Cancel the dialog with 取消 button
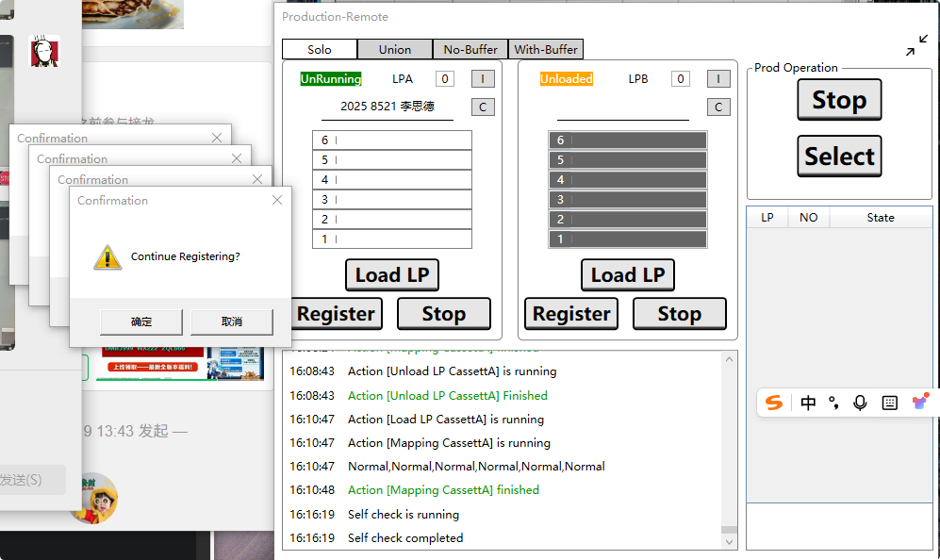Viewport: 940px width, 560px height. coord(232,321)
